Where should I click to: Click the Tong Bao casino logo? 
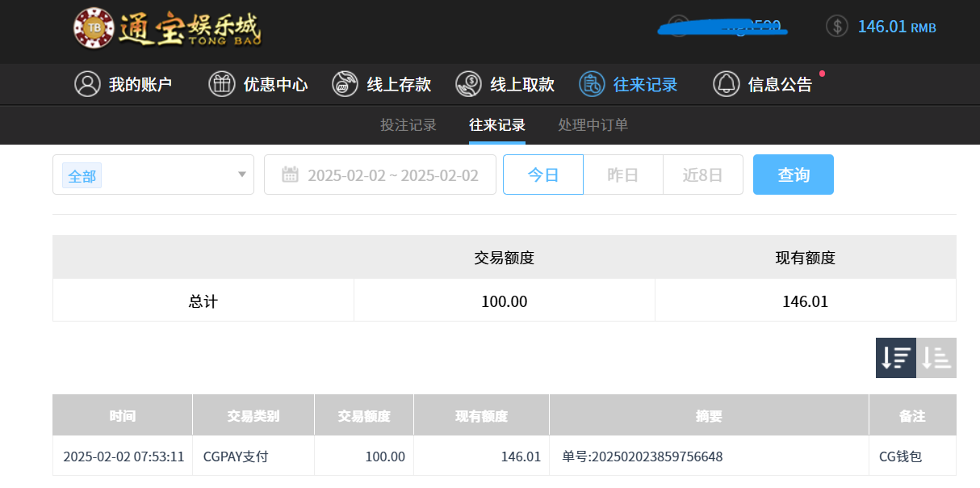pyautogui.click(x=167, y=28)
